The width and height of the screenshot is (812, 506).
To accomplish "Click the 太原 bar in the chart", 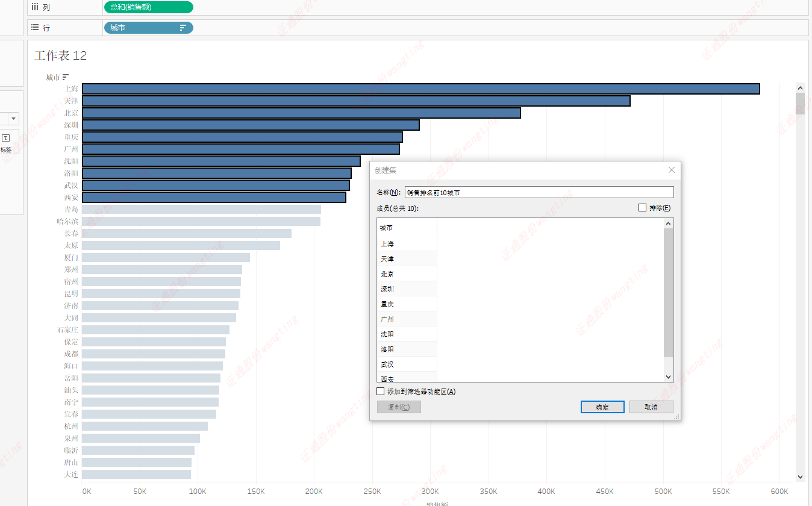I will (181, 245).
